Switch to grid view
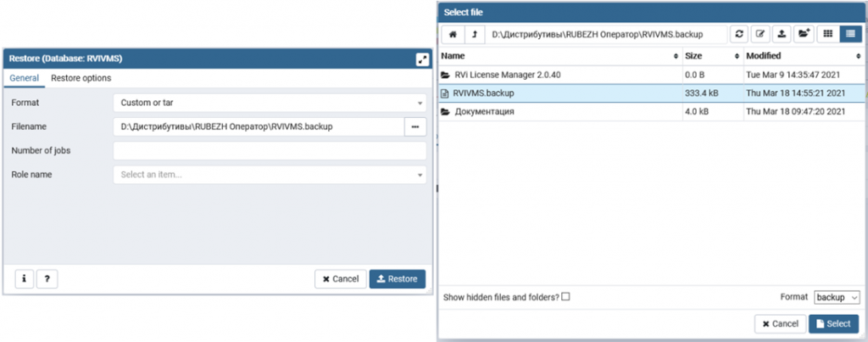This screenshot has height=342, width=868. (x=828, y=34)
